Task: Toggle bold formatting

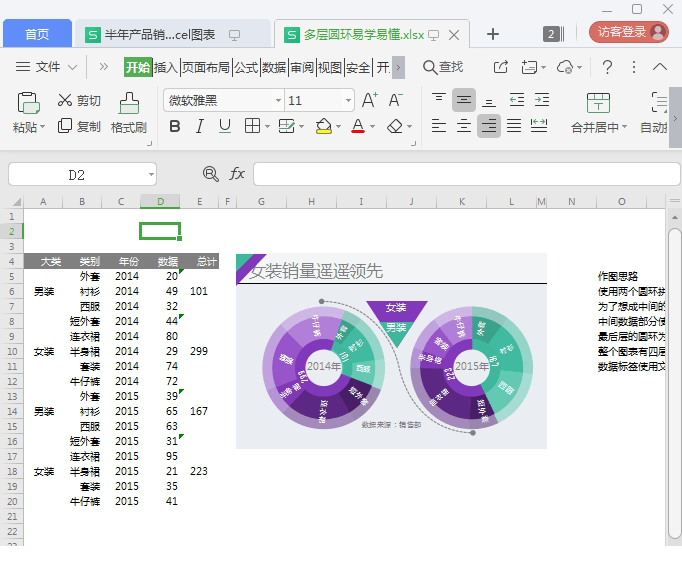Action: click(175, 127)
